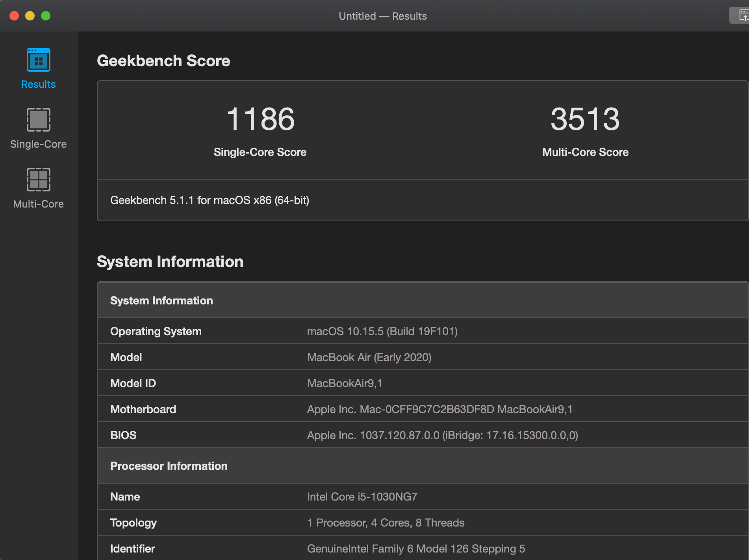749x560 pixels.
Task: Select the Multi-Core sidebar icon
Action: pos(38,180)
